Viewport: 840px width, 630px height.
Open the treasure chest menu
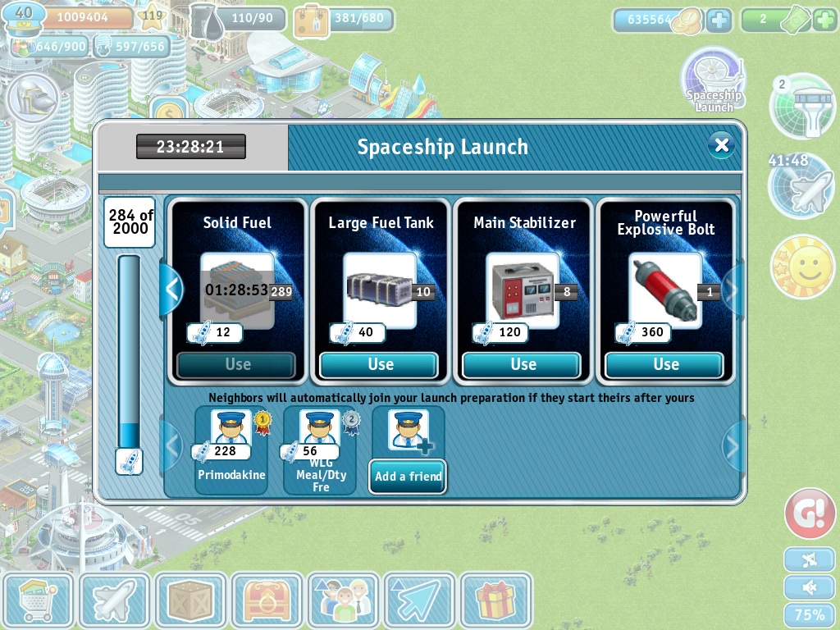(267, 600)
